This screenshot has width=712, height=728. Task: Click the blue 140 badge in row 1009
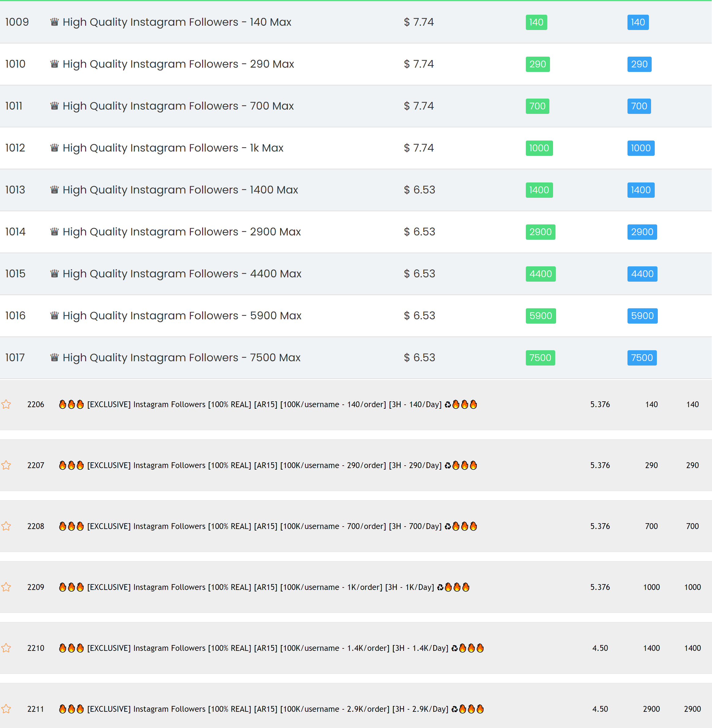pyautogui.click(x=638, y=22)
